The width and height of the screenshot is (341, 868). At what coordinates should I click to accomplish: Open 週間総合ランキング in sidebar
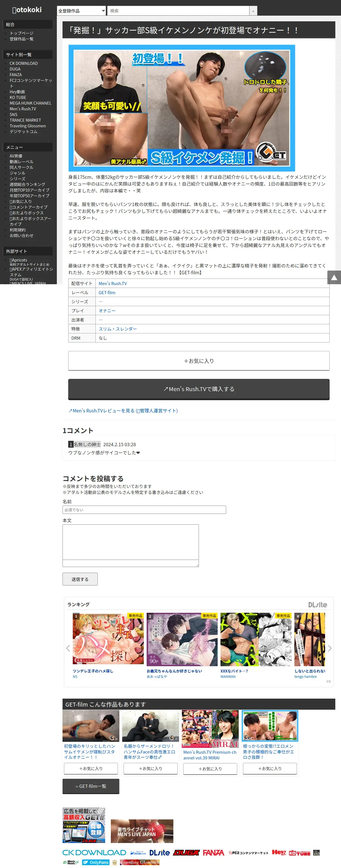(27, 184)
